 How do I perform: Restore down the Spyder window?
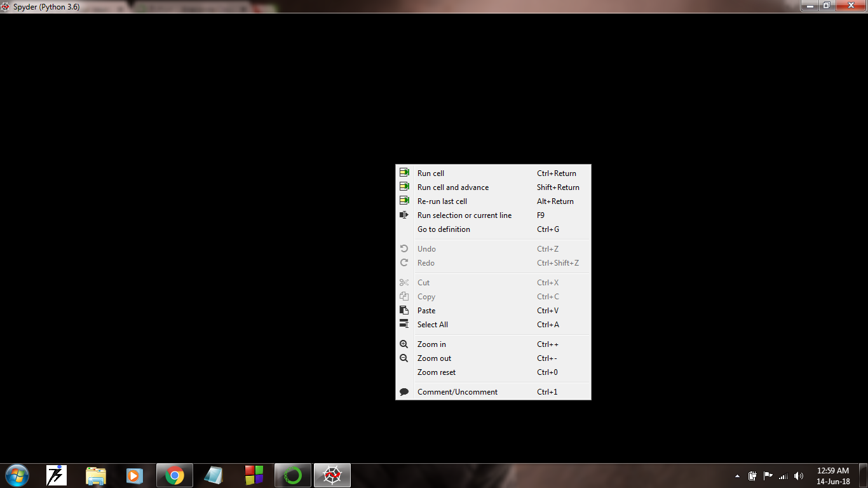[826, 5]
